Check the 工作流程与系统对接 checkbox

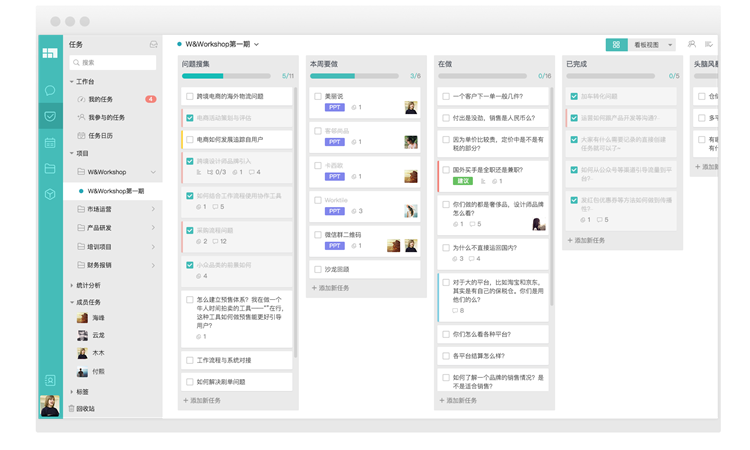(190, 361)
